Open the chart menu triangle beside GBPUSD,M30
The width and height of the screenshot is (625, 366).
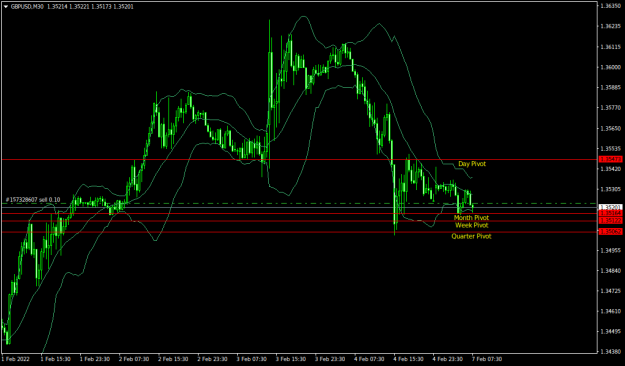(x=6, y=7)
